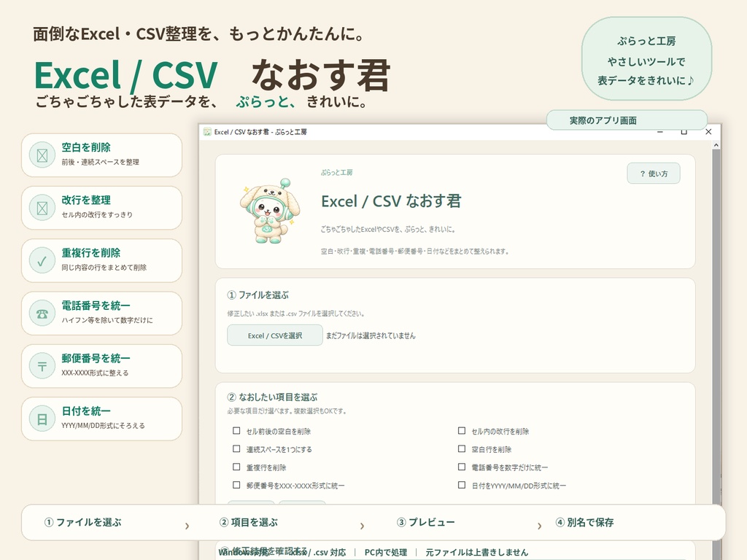Click the 改行を整理 feature icon
This screenshot has width=747, height=560.
[x=42, y=208]
